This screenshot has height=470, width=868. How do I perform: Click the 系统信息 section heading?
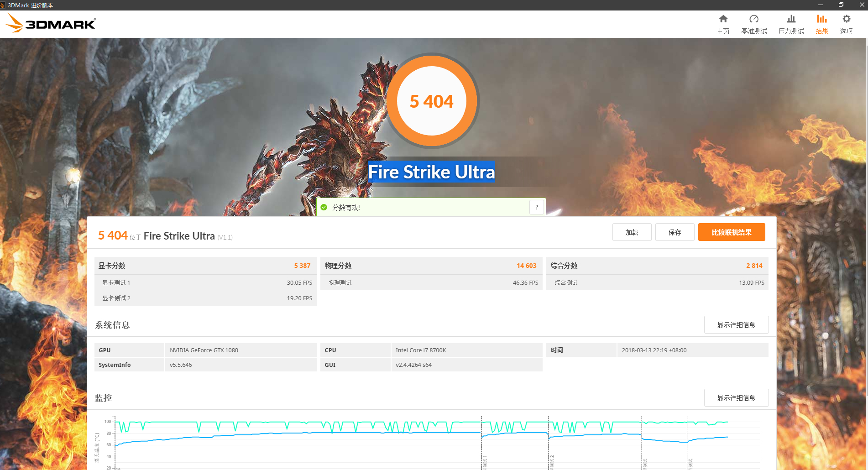[x=112, y=325]
